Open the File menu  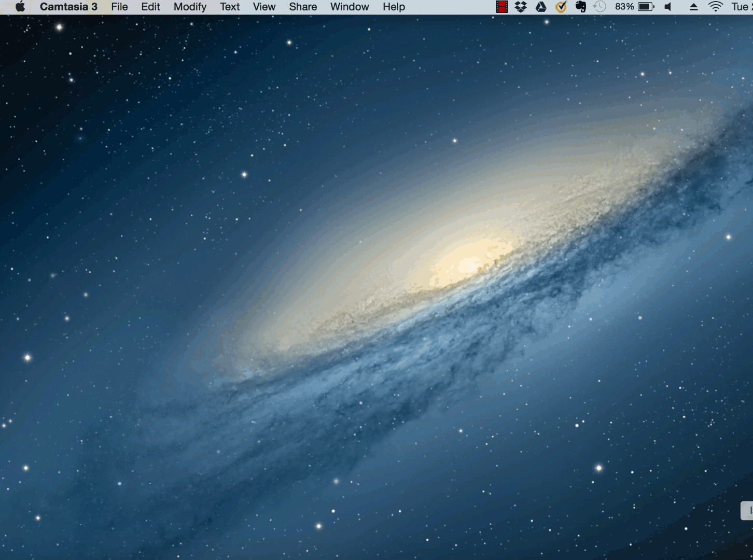click(x=119, y=7)
